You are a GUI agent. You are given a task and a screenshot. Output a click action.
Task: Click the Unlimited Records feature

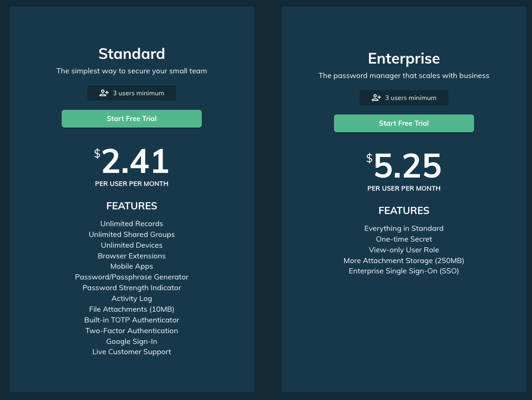pos(132,224)
